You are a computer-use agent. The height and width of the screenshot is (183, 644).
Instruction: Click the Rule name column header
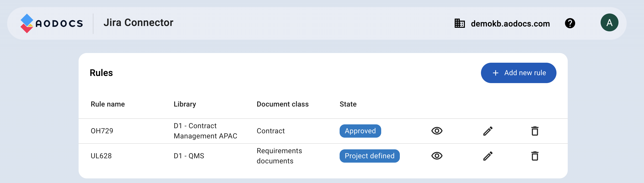108,104
